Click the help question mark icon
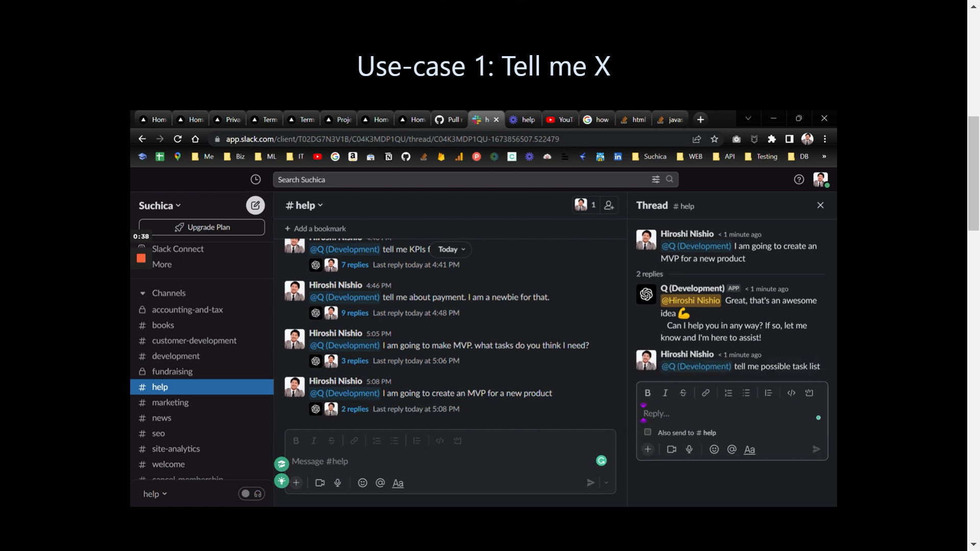This screenshot has width=980, height=551. point(799,180)
